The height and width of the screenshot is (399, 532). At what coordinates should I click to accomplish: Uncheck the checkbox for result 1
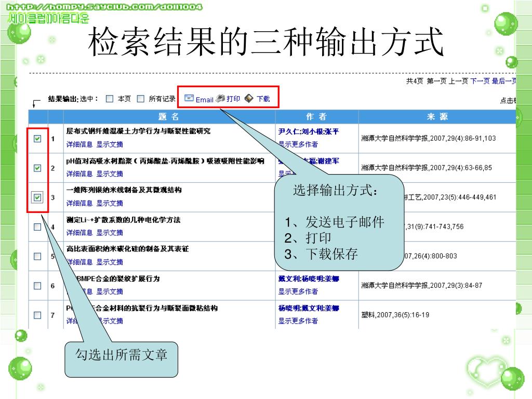click(x=37, y=138)
